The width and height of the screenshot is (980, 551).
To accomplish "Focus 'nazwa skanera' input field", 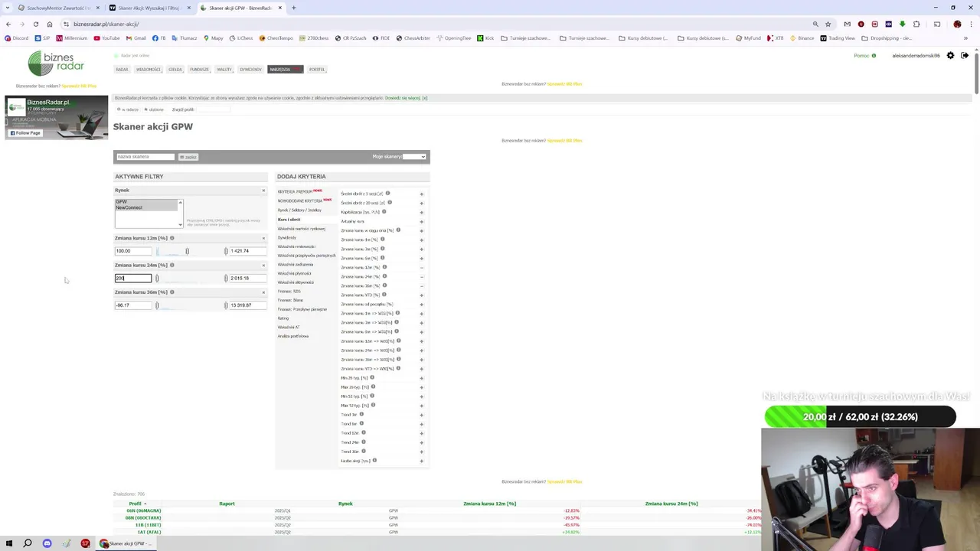I will pos(145,157).
